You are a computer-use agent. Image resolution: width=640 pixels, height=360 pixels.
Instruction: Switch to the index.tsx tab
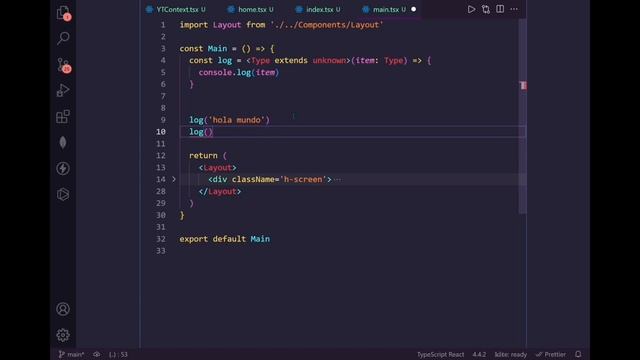pyautogui.click(x=318, y=9)
